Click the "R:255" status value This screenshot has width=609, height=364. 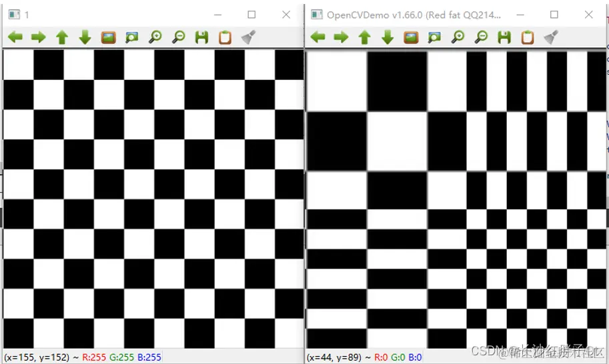[x=94, y=357]
